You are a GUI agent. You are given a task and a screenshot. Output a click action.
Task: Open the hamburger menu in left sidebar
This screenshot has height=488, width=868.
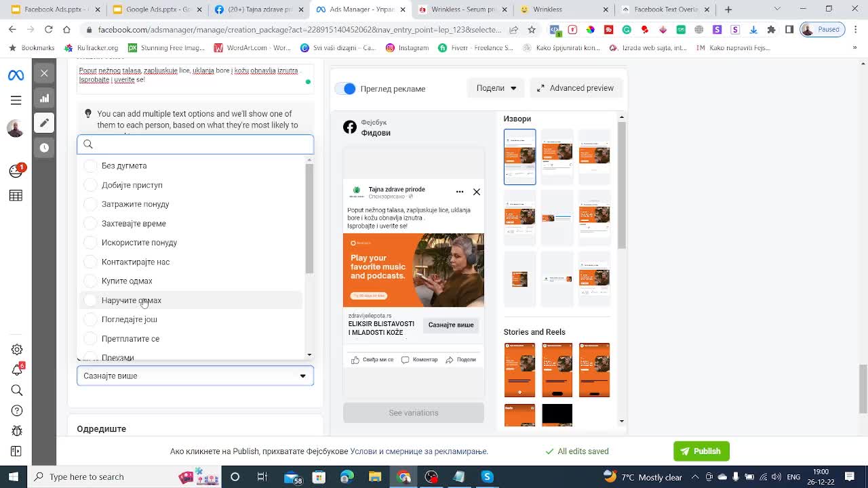point(16,100)
